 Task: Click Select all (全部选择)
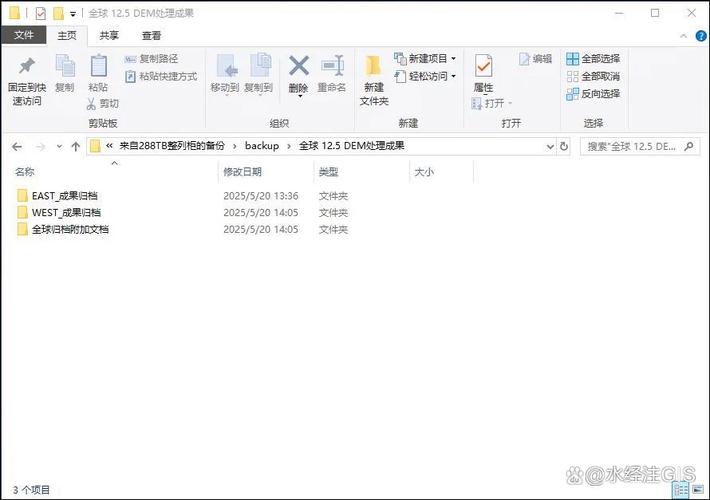[x=593, y=58]
